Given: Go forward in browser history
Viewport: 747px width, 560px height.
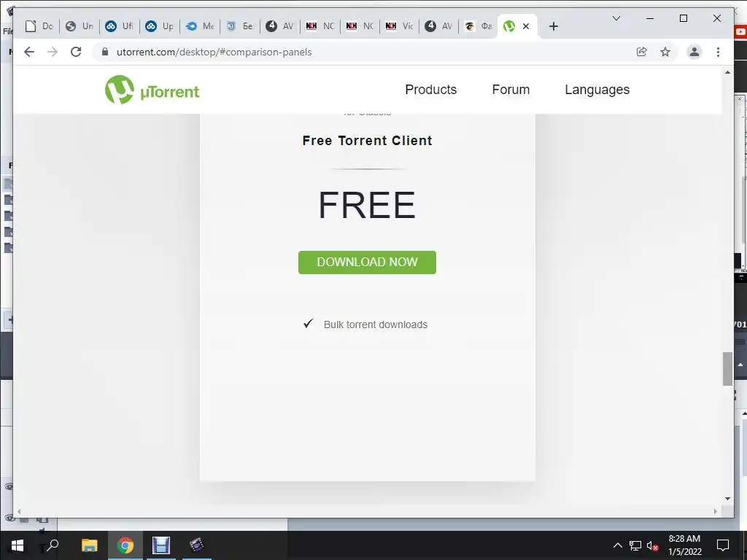Looking at the screenshot, I should [x=53, y=52].
